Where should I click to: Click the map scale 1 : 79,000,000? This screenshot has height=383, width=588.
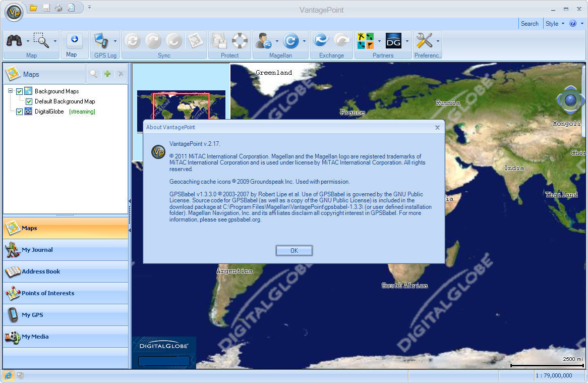[x=554, y=375]
